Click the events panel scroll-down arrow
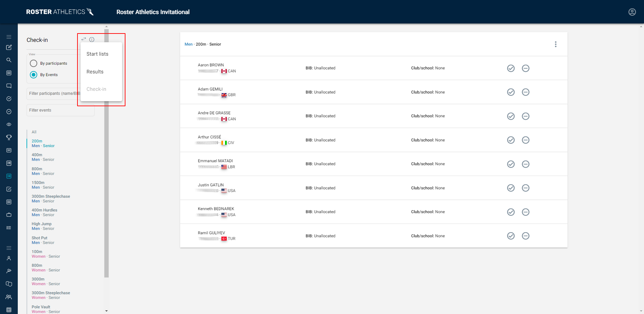This screenshot has width=644, height=314. [x=106, y=311]
